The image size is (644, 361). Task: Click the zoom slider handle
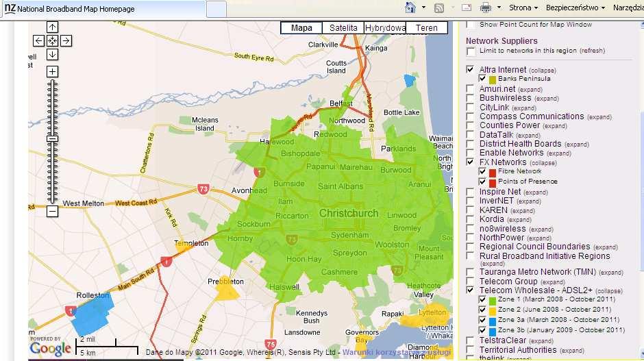point(52,139)
